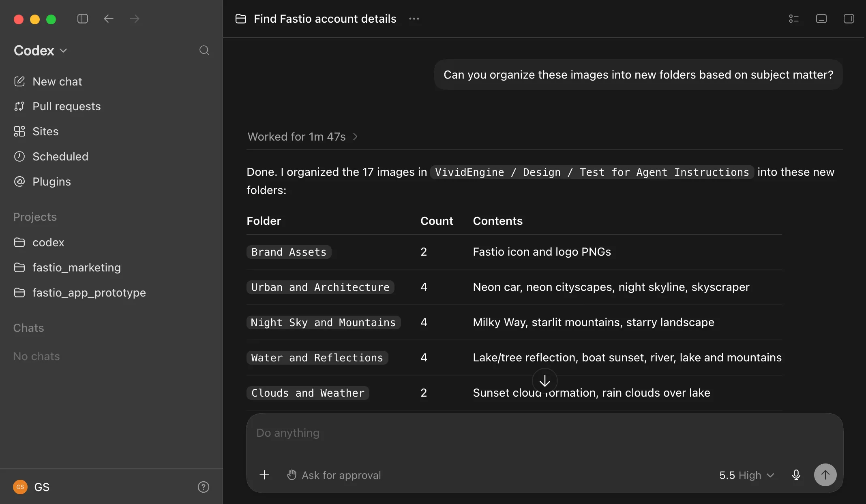The height and width of the screenshot is (504, 866).
Task: Click the fastio_app_prototype folder icon
Action: (x=19, y=293)
